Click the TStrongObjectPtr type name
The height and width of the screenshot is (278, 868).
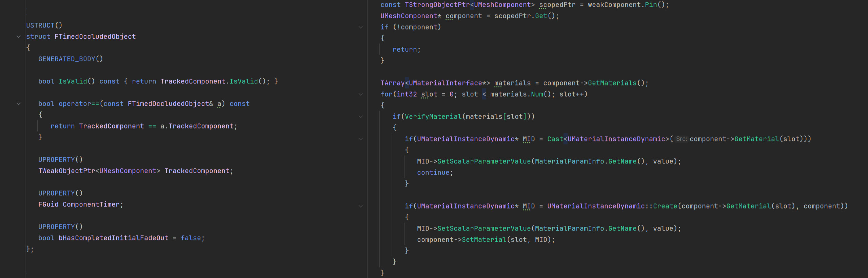437,5
